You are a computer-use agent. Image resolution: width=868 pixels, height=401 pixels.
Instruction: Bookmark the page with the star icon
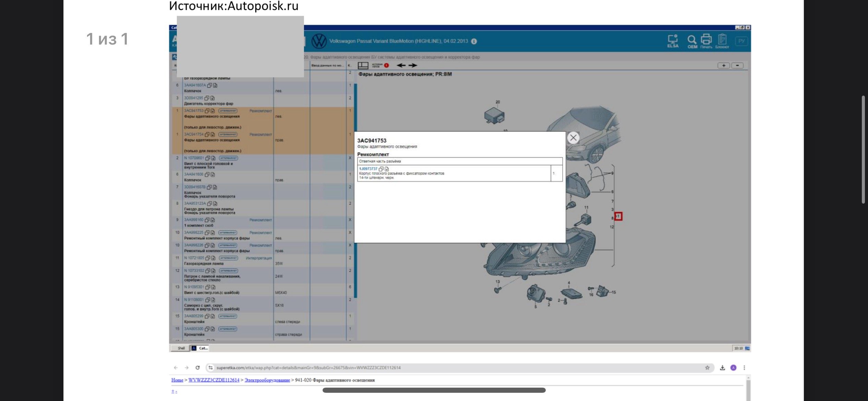tap(707, 368)
